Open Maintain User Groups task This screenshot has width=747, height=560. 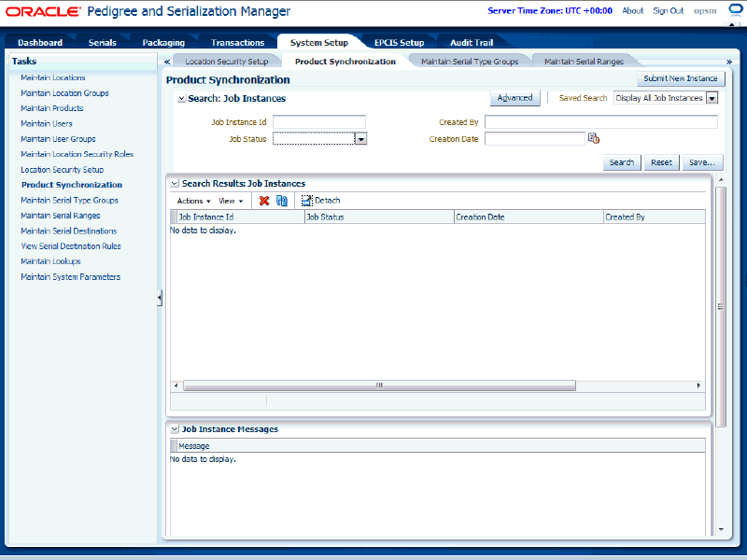(58, 138)
